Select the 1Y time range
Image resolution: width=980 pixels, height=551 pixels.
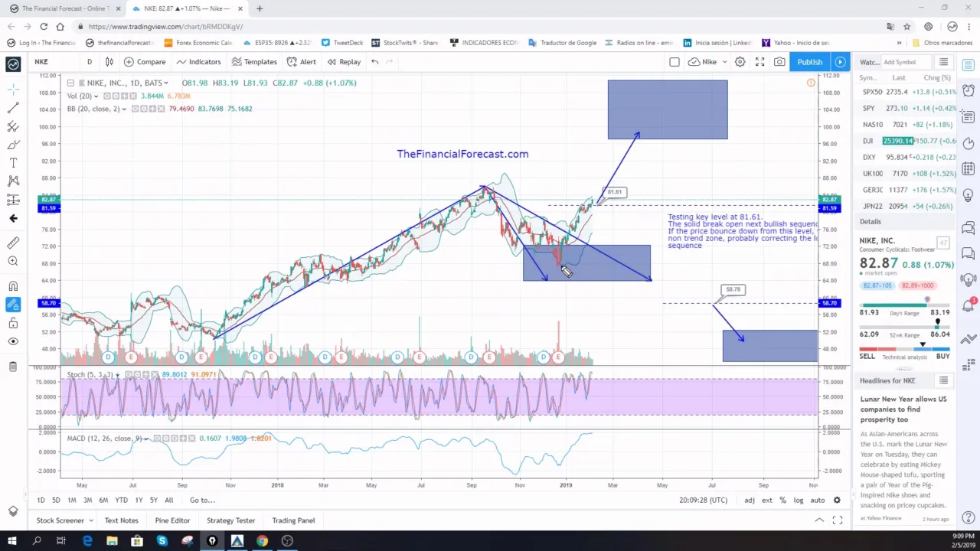point(139,500)
